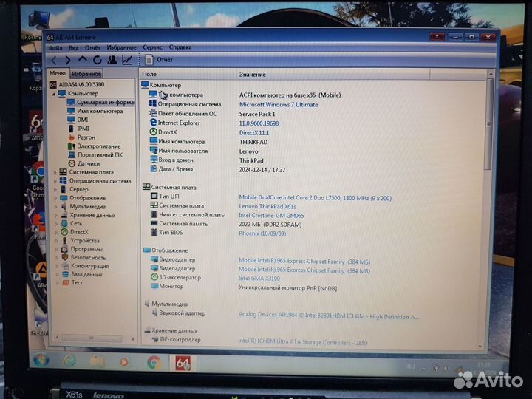The height and width of the screenshot is (399, 532).
Task: Click the graph chart toolbar icon
Action: (127, 60)
